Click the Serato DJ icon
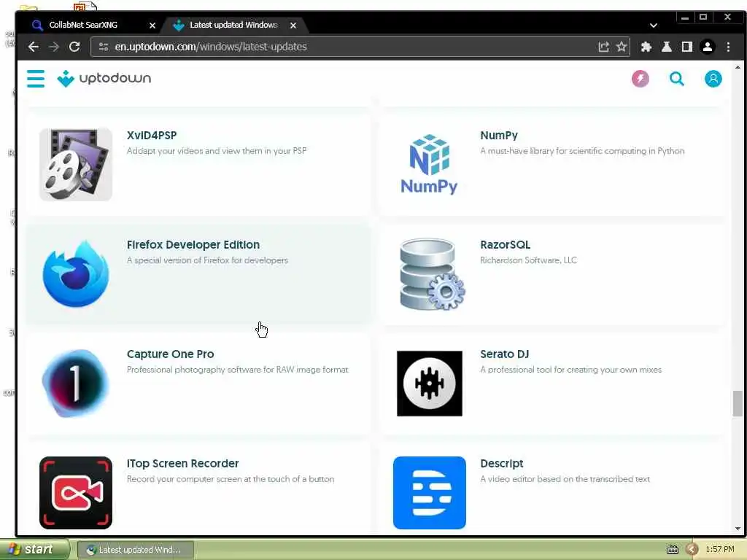Image resolution: width=747 pixels, height=560 pixels. pyautogui.click(x=429, y=384)
